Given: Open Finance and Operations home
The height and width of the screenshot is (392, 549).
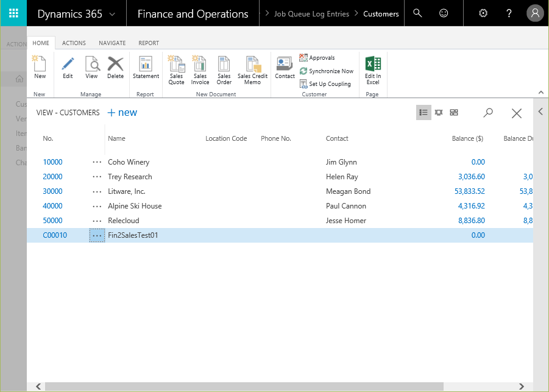Looking at the screenshot, I should (x=193, y=13).
